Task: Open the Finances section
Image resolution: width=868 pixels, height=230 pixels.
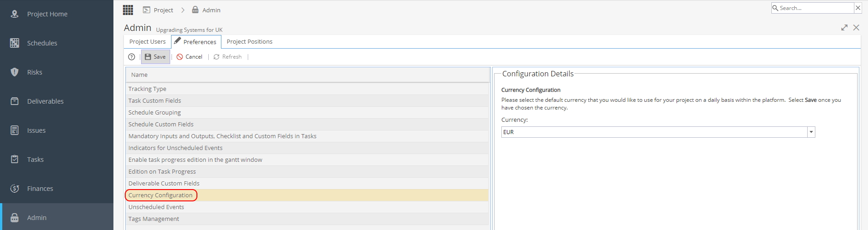Action: point(57,189)
